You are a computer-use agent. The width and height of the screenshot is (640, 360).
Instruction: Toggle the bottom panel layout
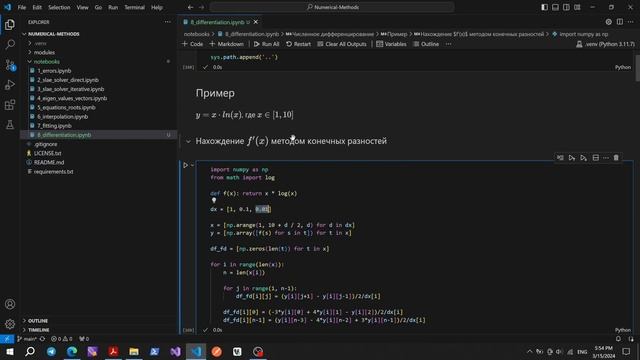[556, 7]
